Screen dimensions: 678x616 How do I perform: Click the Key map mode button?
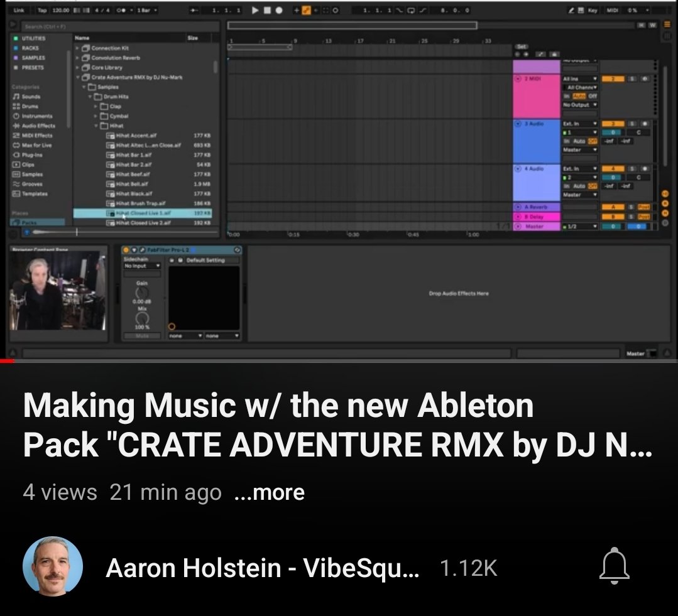593,10
